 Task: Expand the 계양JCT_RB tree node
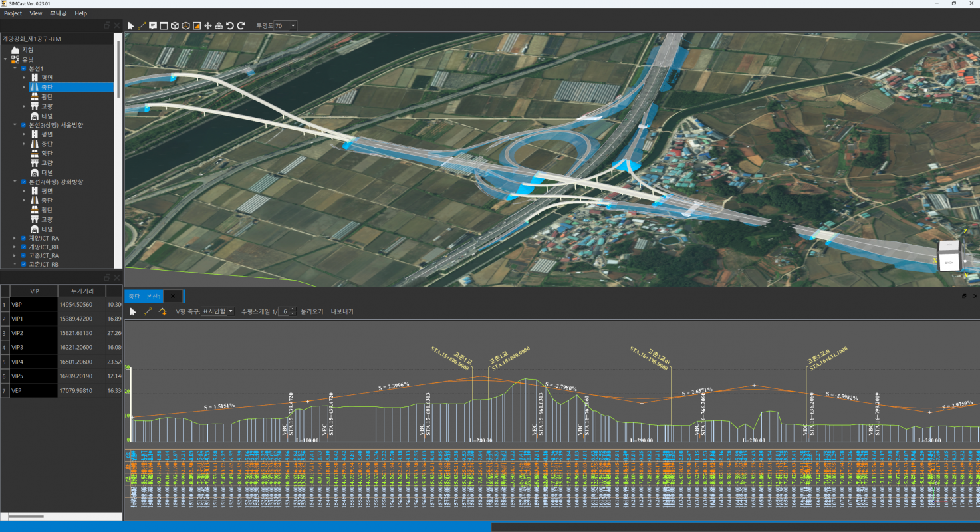15,247
